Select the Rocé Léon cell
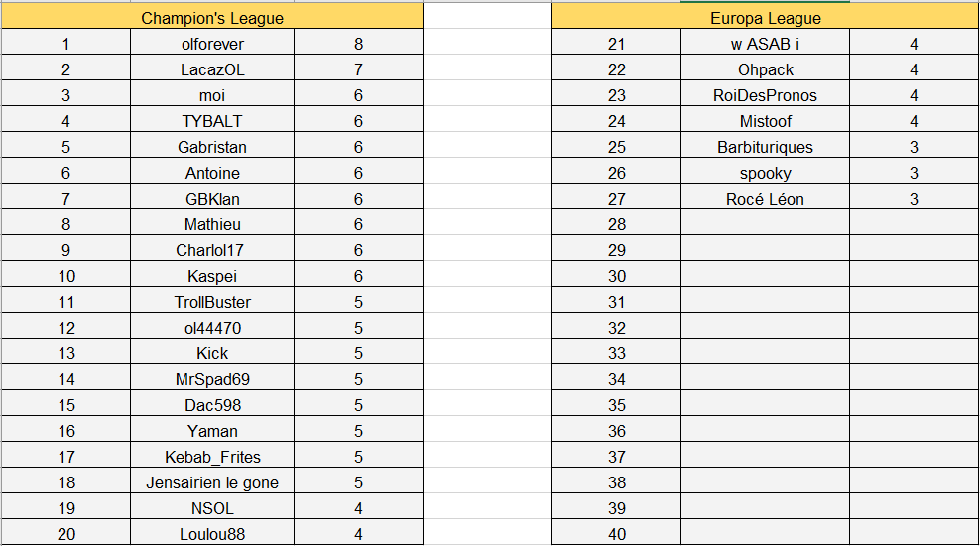Viewport: 980px width, 546px height. (765, 199)
